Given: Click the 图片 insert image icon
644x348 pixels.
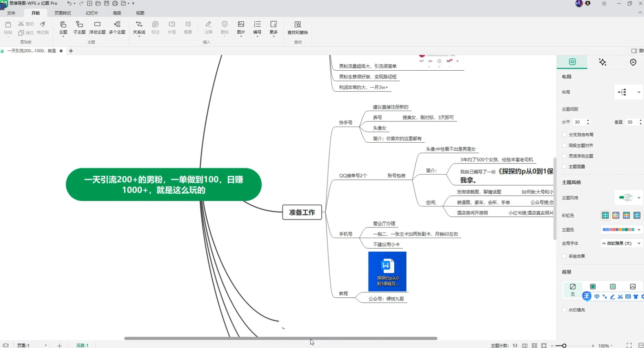Looking at the screenshot, I should tap(241, 27).
